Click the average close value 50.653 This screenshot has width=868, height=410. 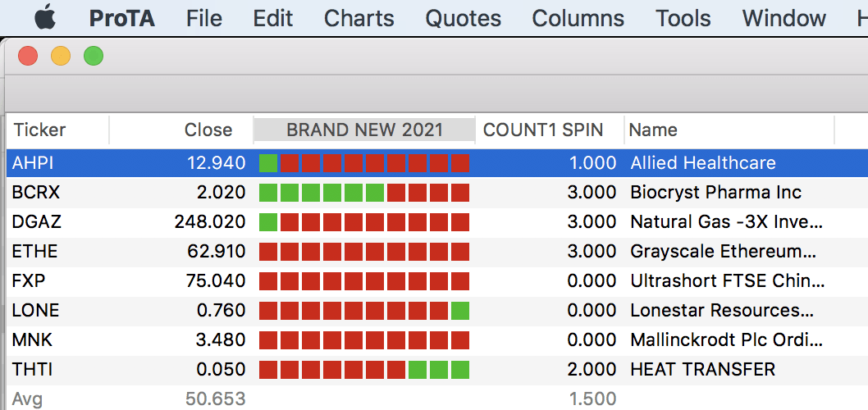click(215, 399)
